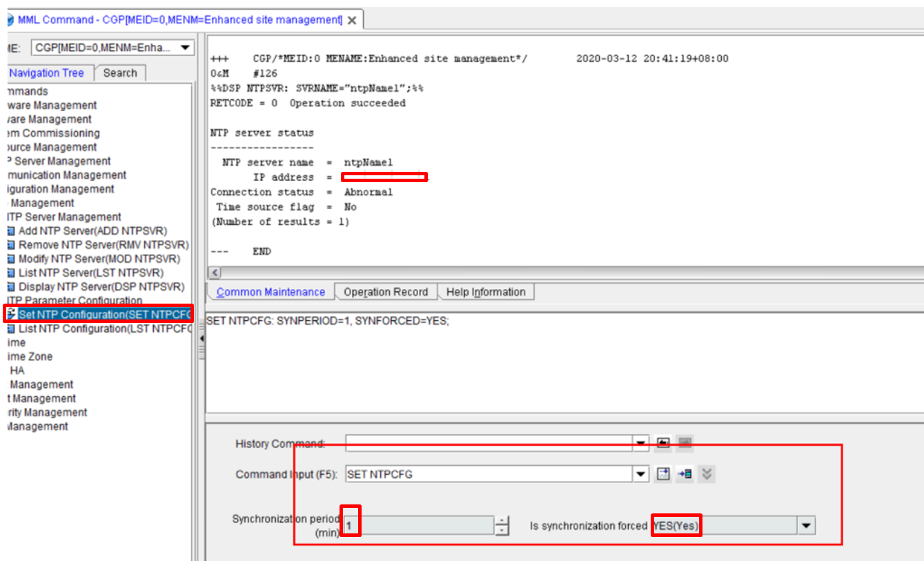Open the System Commissioning tree node
This screenshot has width=924, height=561.
[x=52, y=133]
